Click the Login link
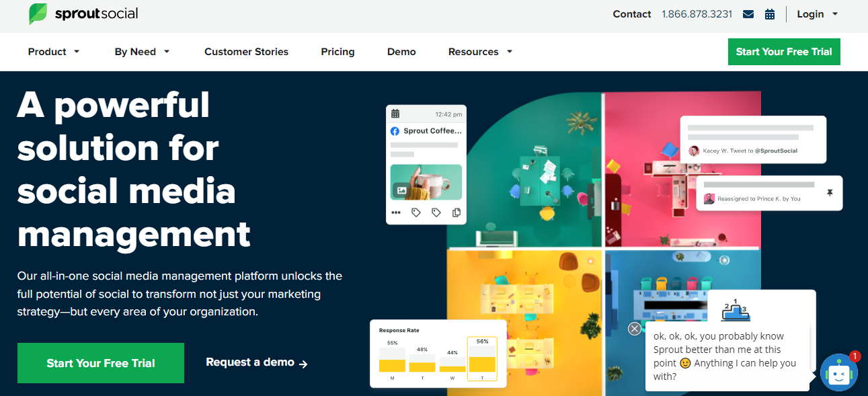The height and width of the screenshot is (396, 868). tap(810, 14)
